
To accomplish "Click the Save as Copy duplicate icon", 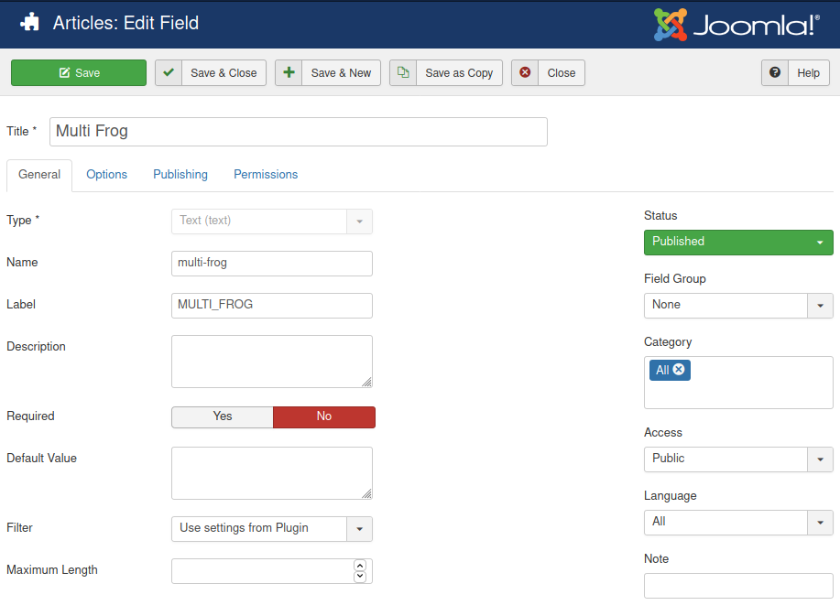I will point(403,72).
